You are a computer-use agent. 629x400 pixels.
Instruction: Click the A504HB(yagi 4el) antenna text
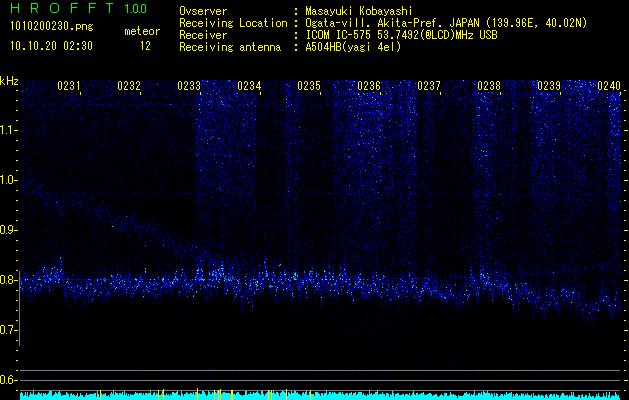353,47
